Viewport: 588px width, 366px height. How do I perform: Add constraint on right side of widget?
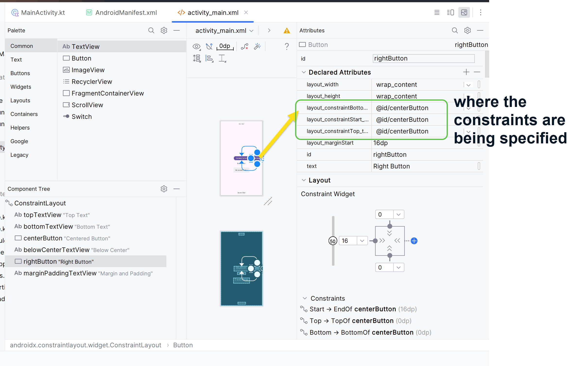point(414,241)
